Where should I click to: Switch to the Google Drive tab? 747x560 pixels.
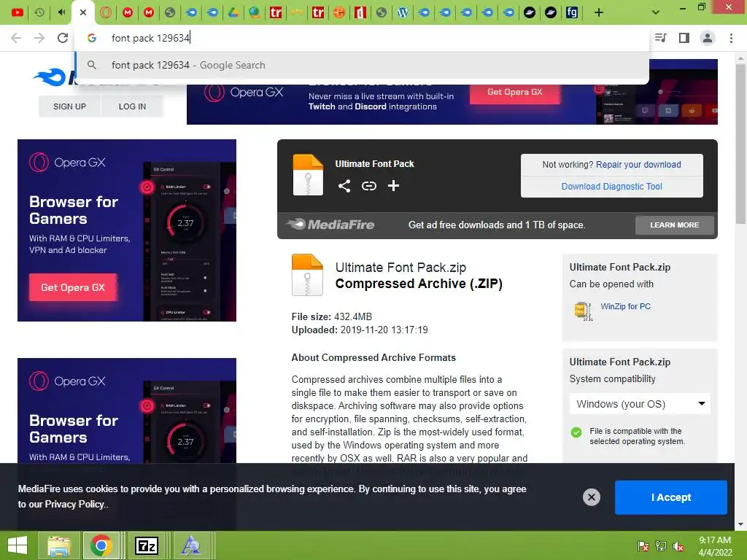pos(233,12)
